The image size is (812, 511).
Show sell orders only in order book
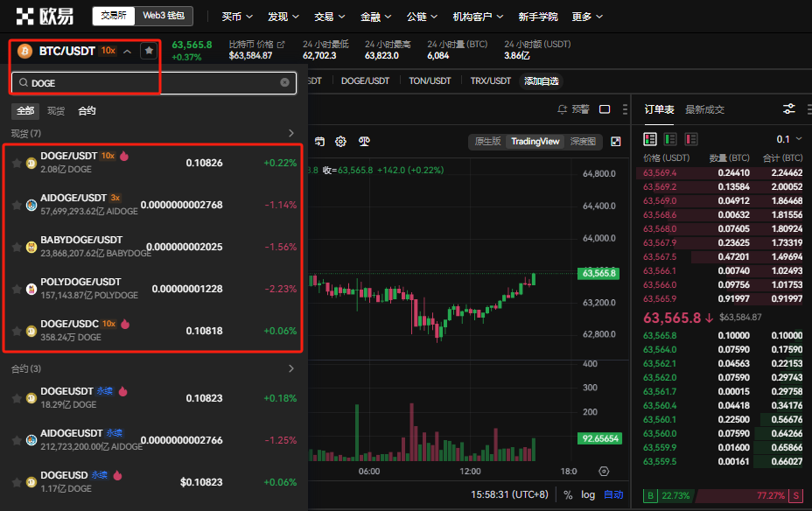point(691,139)
